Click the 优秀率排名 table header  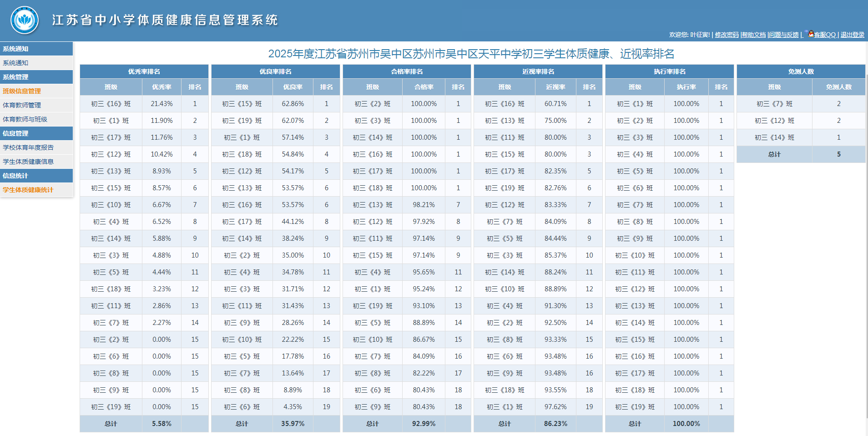pos(144,71)
